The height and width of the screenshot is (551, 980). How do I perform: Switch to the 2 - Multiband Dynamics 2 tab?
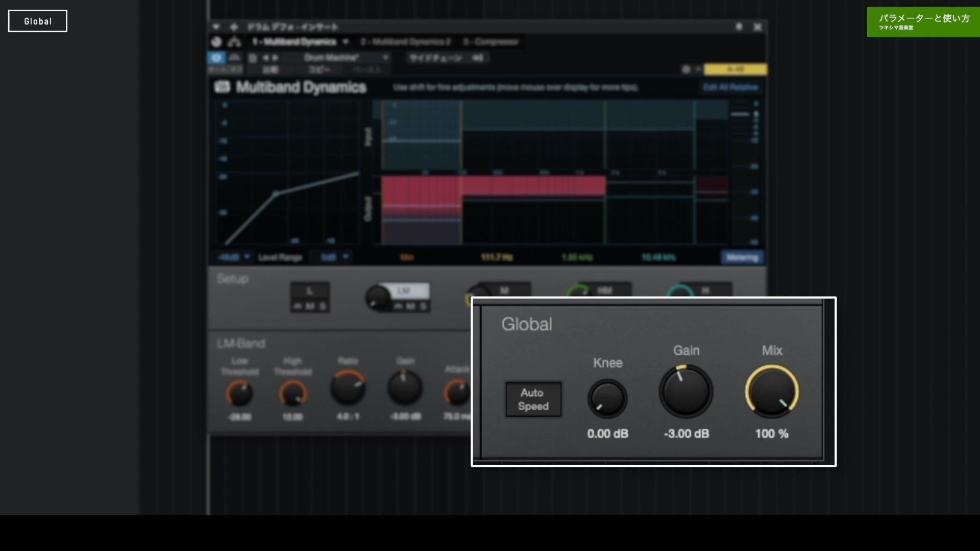405,42
